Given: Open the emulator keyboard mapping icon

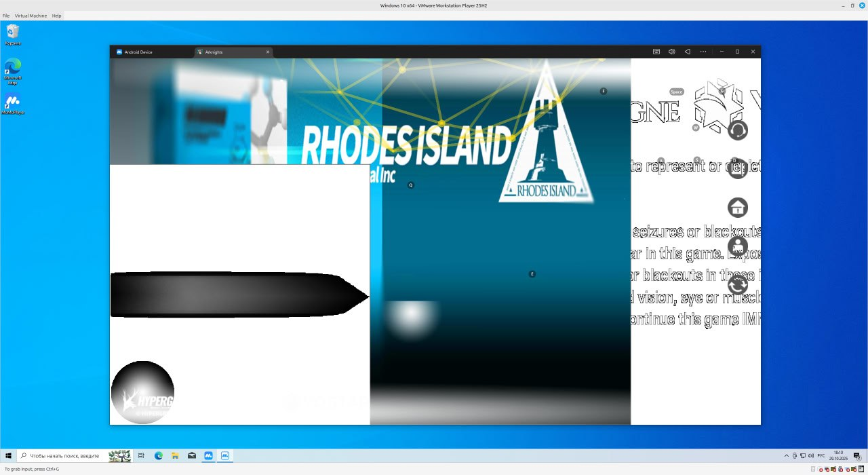Looking at the screenshot, I should click(x=656, y=52).
